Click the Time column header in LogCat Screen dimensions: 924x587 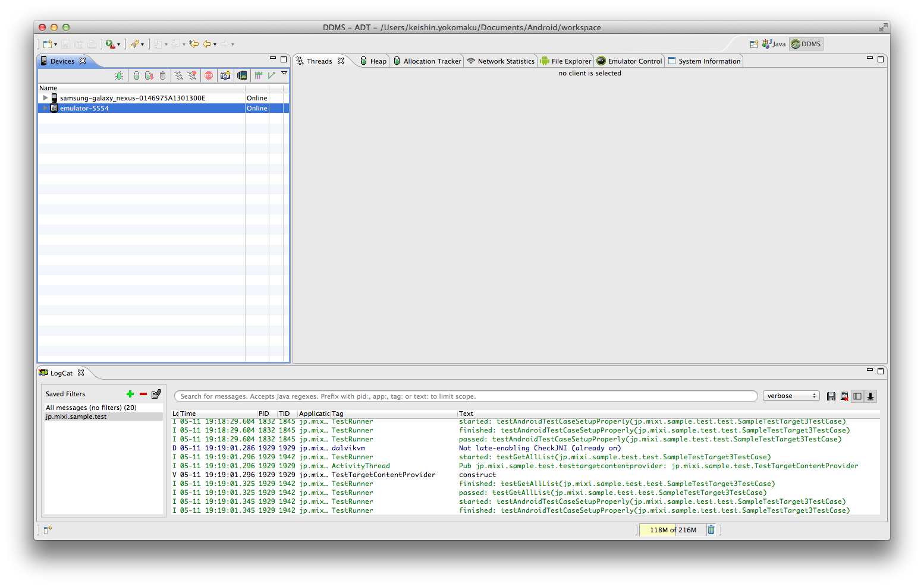[x=218, y=414]
